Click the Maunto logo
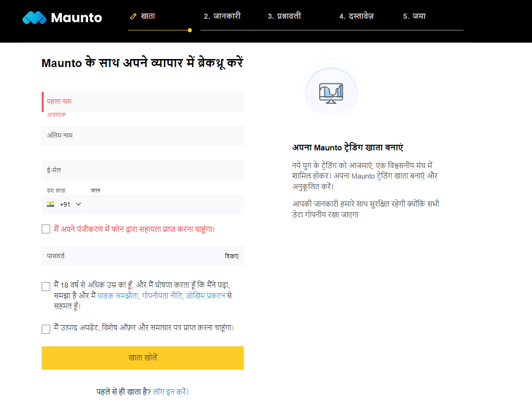This screenshot has width=532, height=403. pos(62,18)
